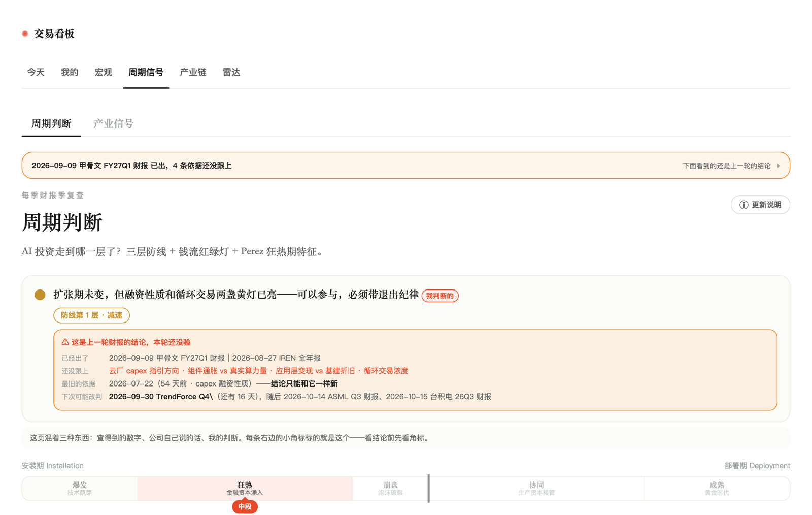Select the 崩盘 泡沫破裂 phase segment
The image size is (812, 515).
pyautogui.click(x=390, y=489)
